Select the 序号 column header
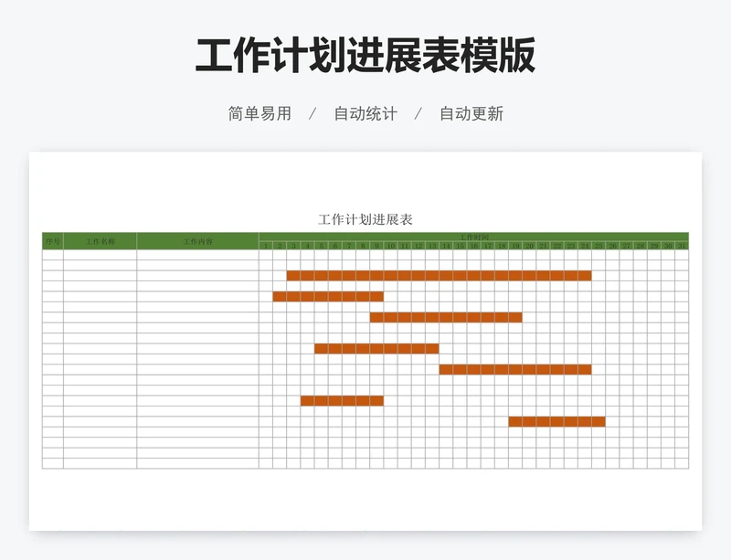The width and height of the screenshot is (731, 560). pyautogui.click(x=52, y=241)
